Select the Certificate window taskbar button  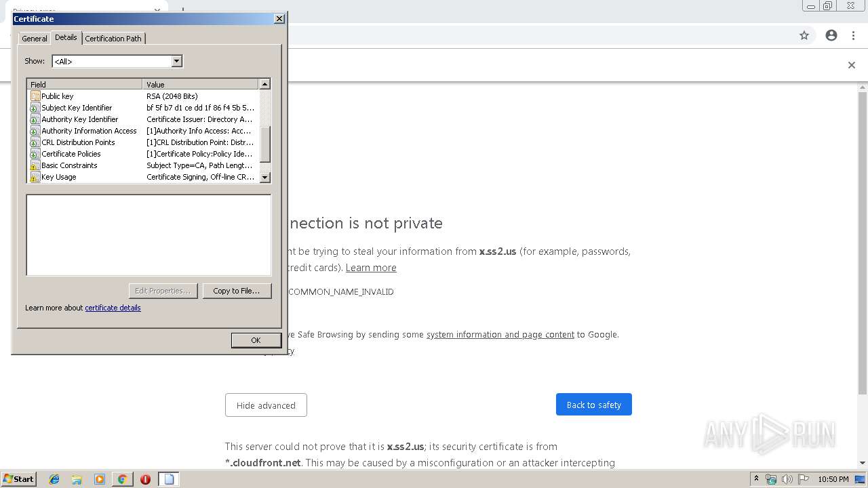[169, 479]
